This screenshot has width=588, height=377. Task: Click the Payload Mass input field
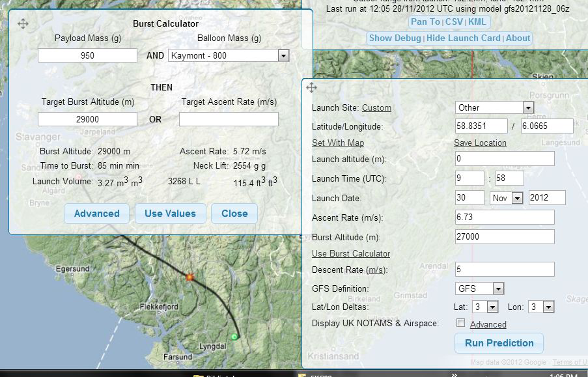(87, 55)
